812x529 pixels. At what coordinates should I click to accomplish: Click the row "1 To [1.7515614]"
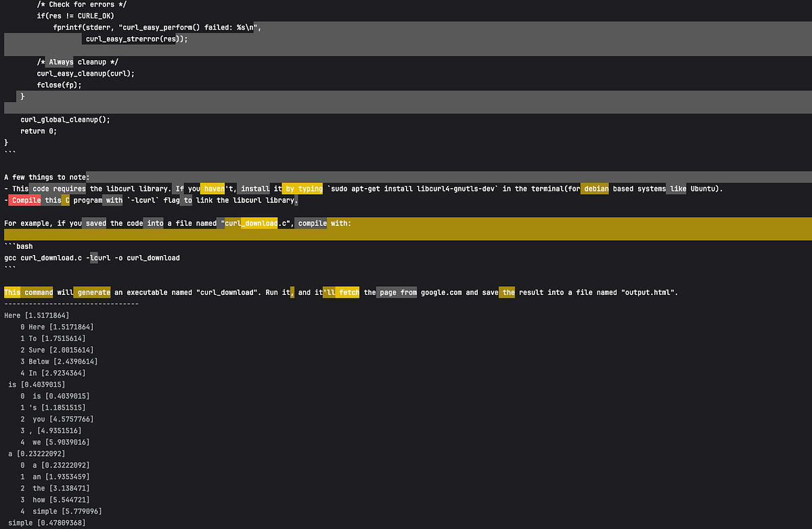tap(53, 338)
